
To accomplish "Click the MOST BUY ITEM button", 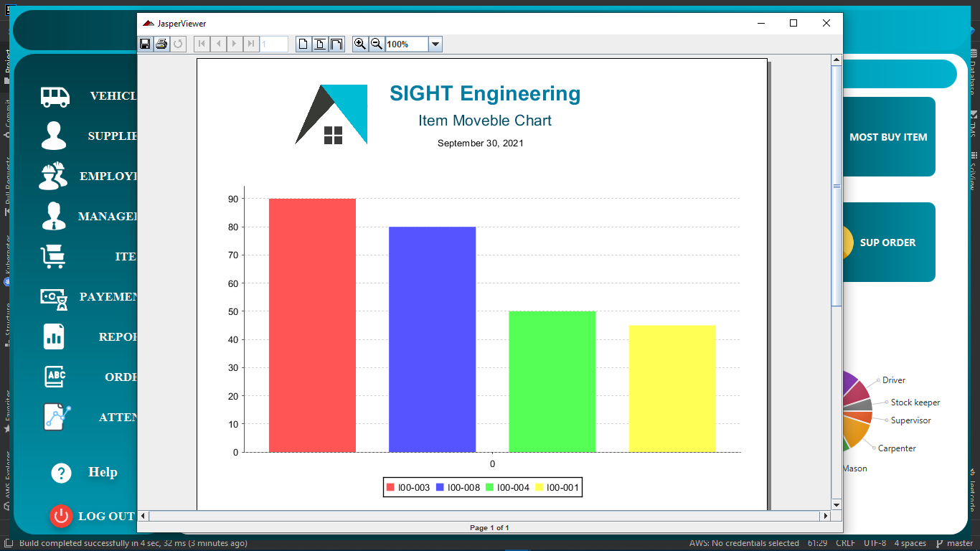I will tap(889, 137).
